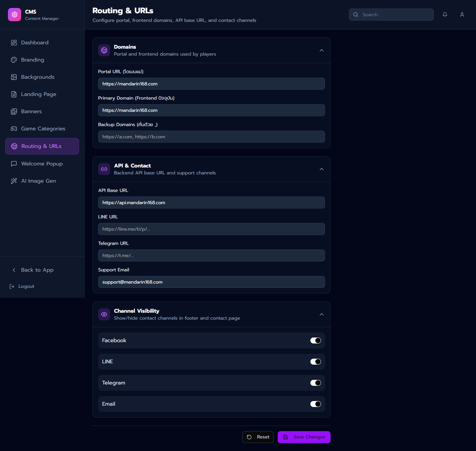Click the Banners gallery icon

coord(14,112)
